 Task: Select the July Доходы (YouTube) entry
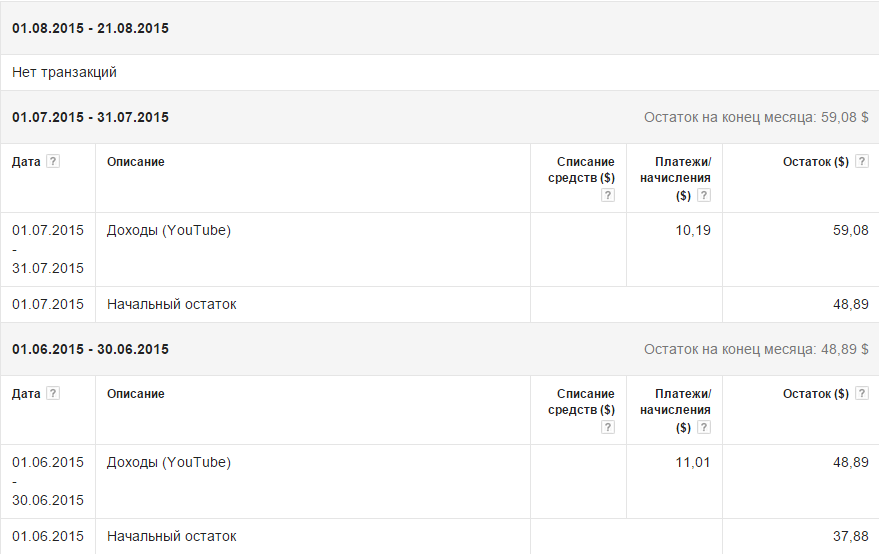click(169, 230)
